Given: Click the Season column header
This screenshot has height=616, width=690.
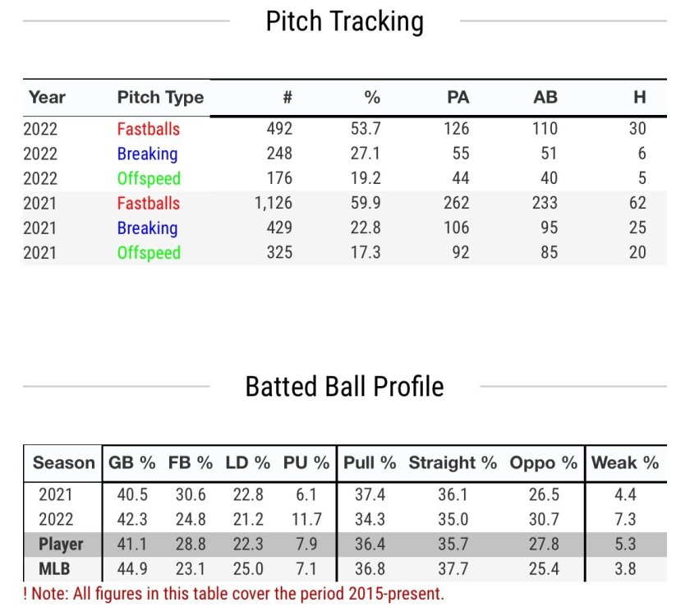Looking at the screenshot, I should pos(63,463).
